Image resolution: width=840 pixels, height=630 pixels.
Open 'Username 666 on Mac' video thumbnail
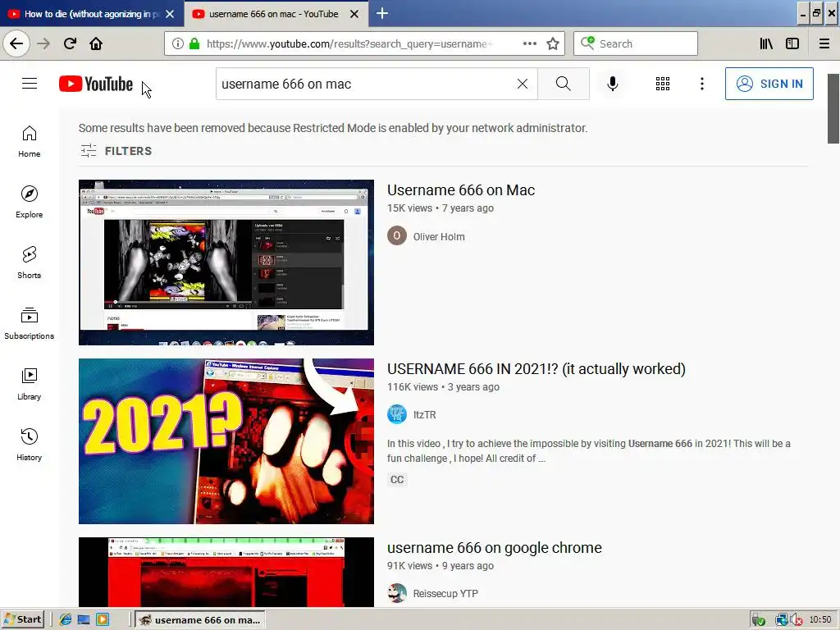click(226, 262)
